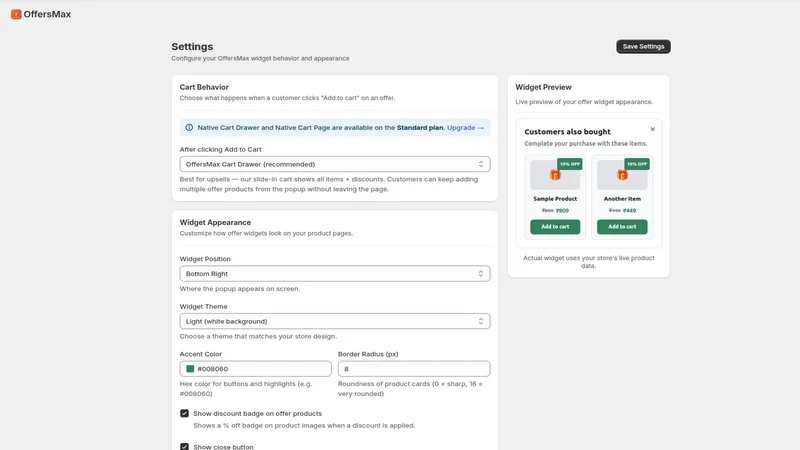
Task: Click the Where the popup appears help text
Action: (x=240, y=289)
